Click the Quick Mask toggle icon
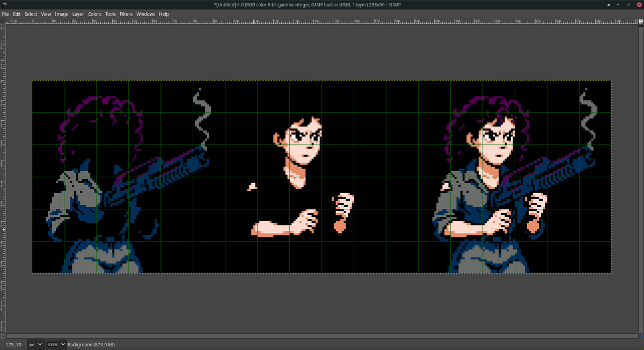Screen dimensions: 644x350 (x=3, y=336)
